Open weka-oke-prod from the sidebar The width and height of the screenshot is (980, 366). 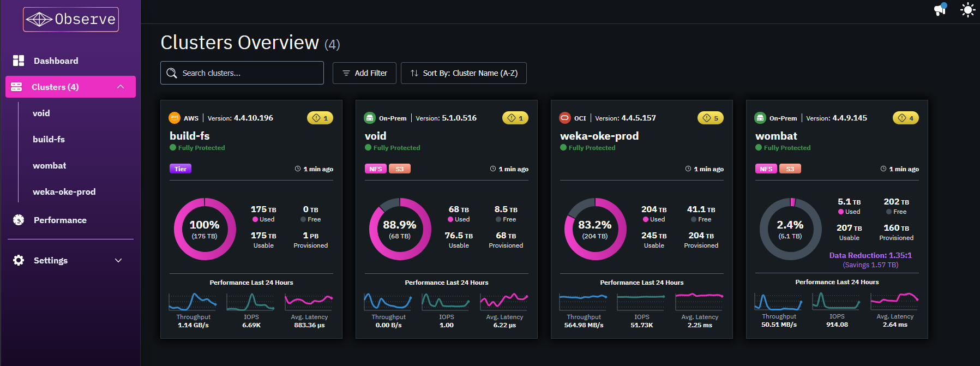[x=64, y=191]
